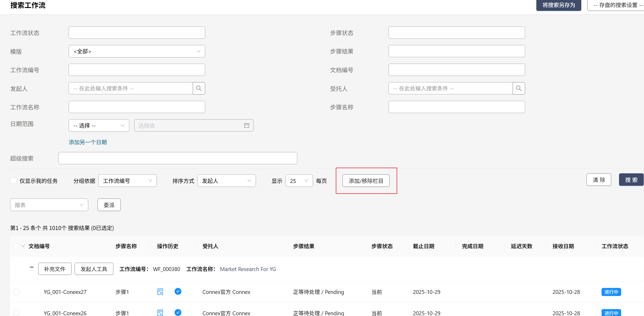View operation history icon for YG_001-Coneex27
The image size is (644, 316).
(x=160, y=292)
